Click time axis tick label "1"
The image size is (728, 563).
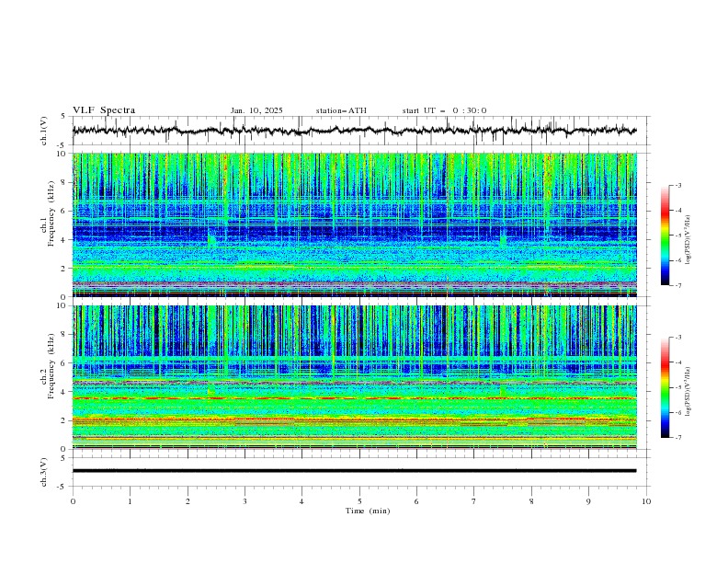tap(130, 501)
